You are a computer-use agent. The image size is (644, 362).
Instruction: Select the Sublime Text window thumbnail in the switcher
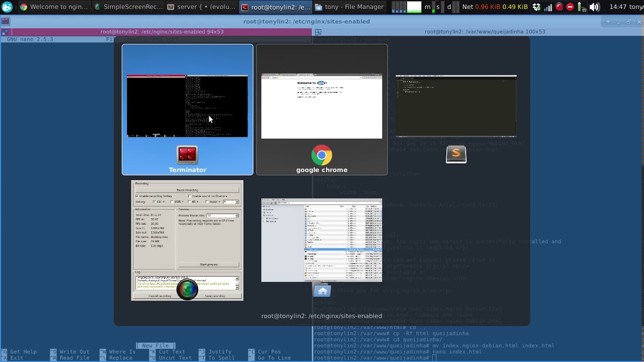coord(456,106)
